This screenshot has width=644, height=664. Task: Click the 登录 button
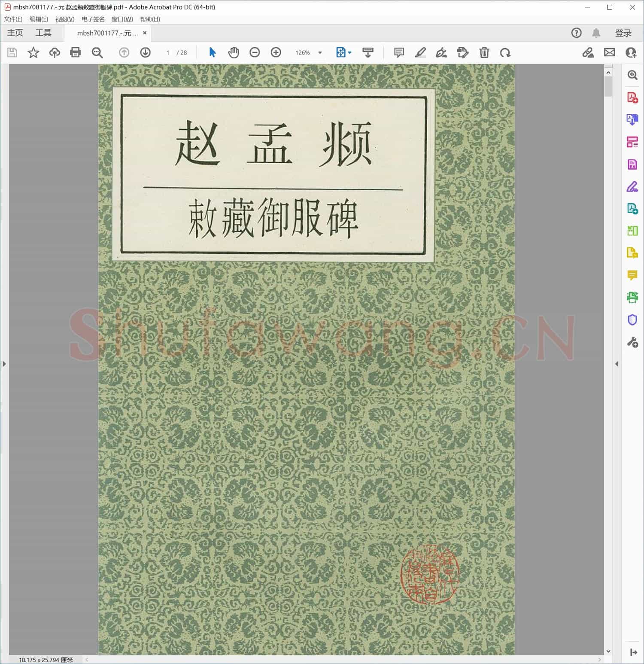pos(623,33)
